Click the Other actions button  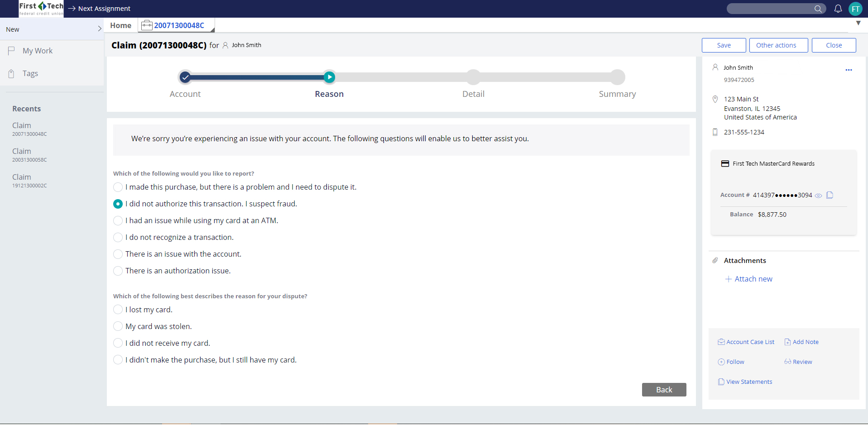tap(778, 45)
